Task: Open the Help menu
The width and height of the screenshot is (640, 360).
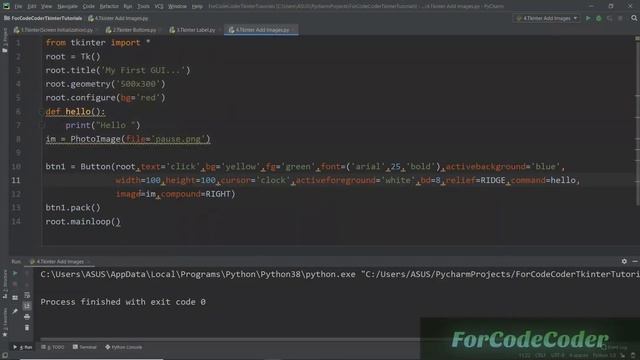Action: 197,7
